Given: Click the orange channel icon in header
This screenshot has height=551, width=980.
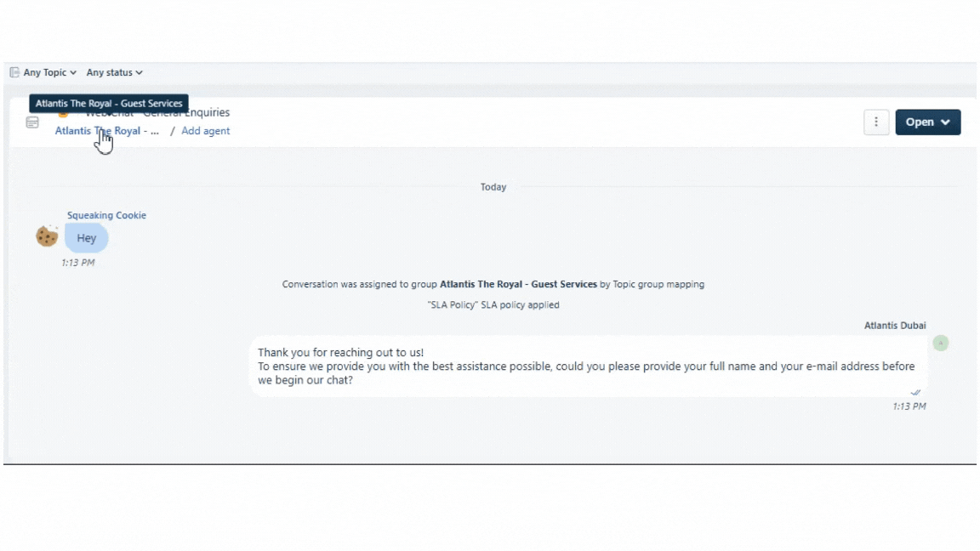Looking at the screenshot, I should click(x=63, y=114).
